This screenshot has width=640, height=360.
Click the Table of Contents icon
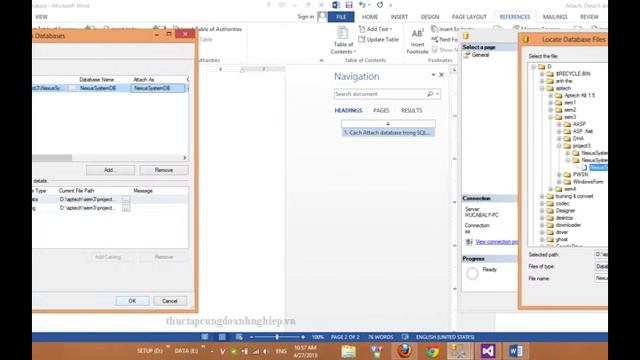pyautogui.click(x=343, y=33)
